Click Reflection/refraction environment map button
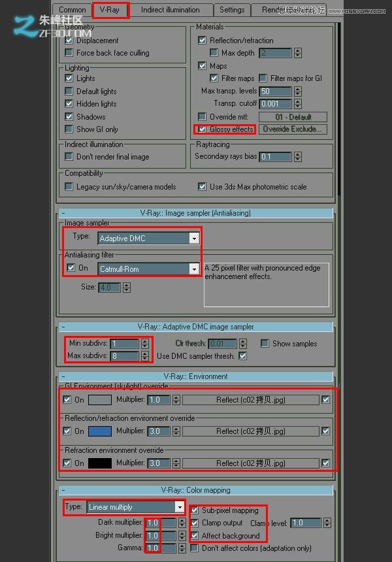Screen dimensions: 392x562 [x=251, y=431]
